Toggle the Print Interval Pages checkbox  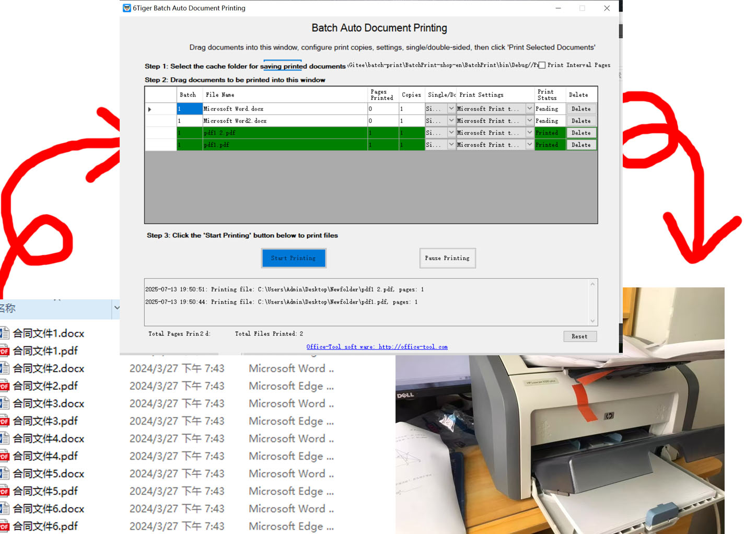[x=542, y=65]
